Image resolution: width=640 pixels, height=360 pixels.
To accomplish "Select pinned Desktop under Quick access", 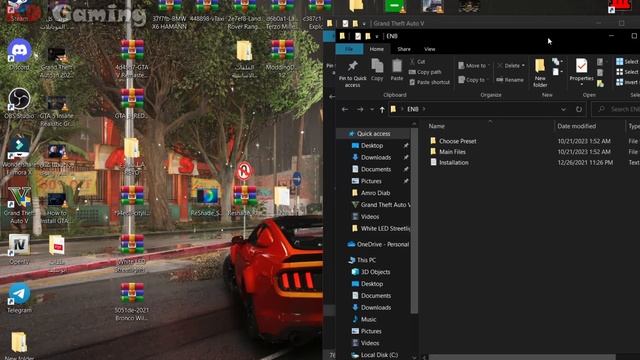I will pyautogui.click(x=371, y=145).
